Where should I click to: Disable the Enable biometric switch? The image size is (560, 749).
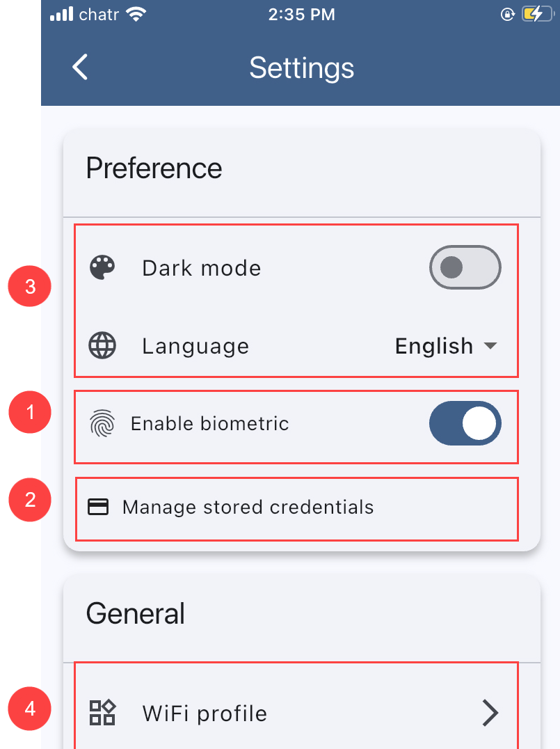[x=465, y=423]
